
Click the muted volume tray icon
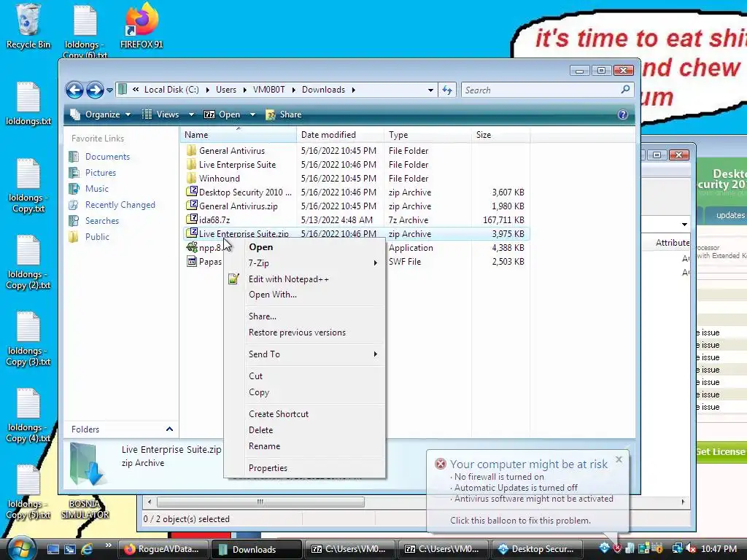tap(692, 549)
